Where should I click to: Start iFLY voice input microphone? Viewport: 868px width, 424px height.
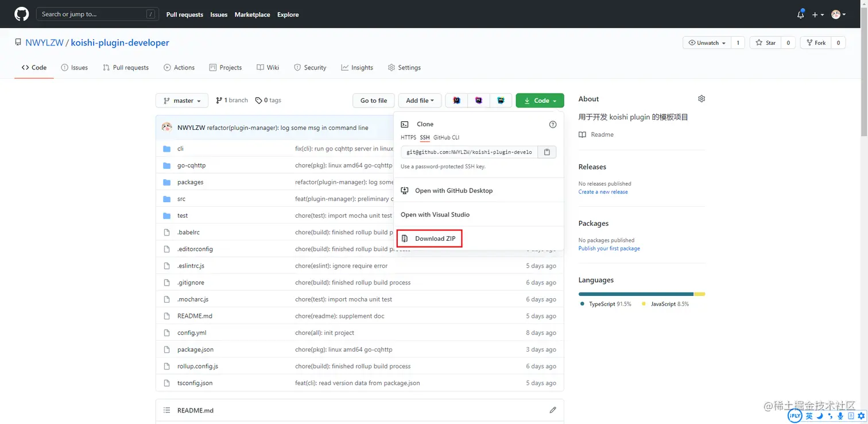coord(840,416)
